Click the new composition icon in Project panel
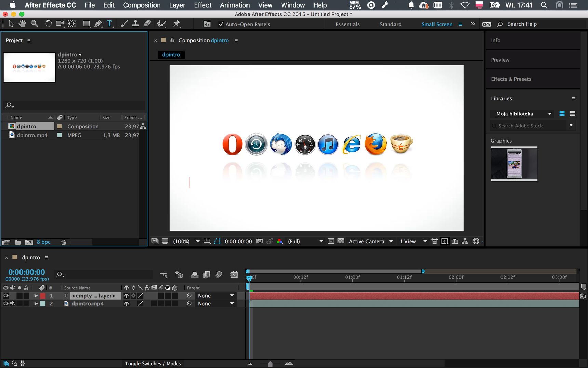 tap(29, 242)
